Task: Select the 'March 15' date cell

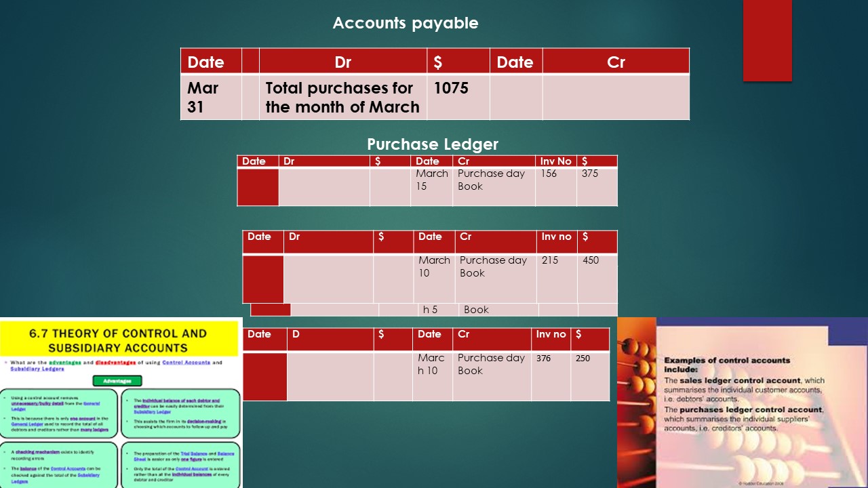Action: point(432,180)
